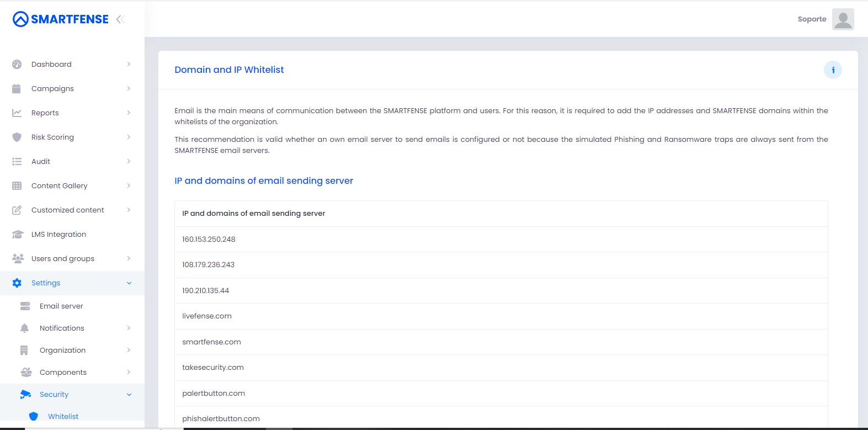Click the Email server icon

click(x=25, y=306)
